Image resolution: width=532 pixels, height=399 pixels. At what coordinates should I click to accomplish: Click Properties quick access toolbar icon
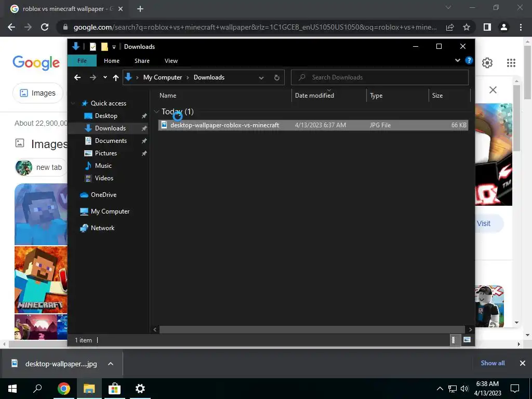(93, 47)
